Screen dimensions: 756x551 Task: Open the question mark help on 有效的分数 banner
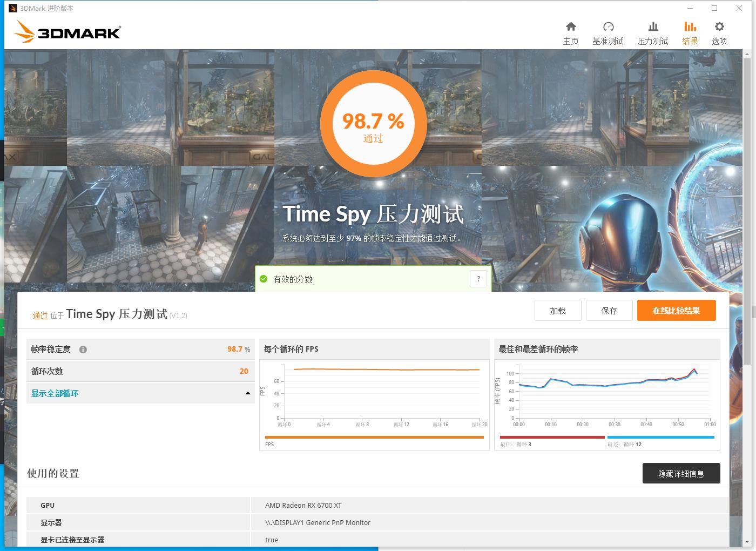coord(478,279)
